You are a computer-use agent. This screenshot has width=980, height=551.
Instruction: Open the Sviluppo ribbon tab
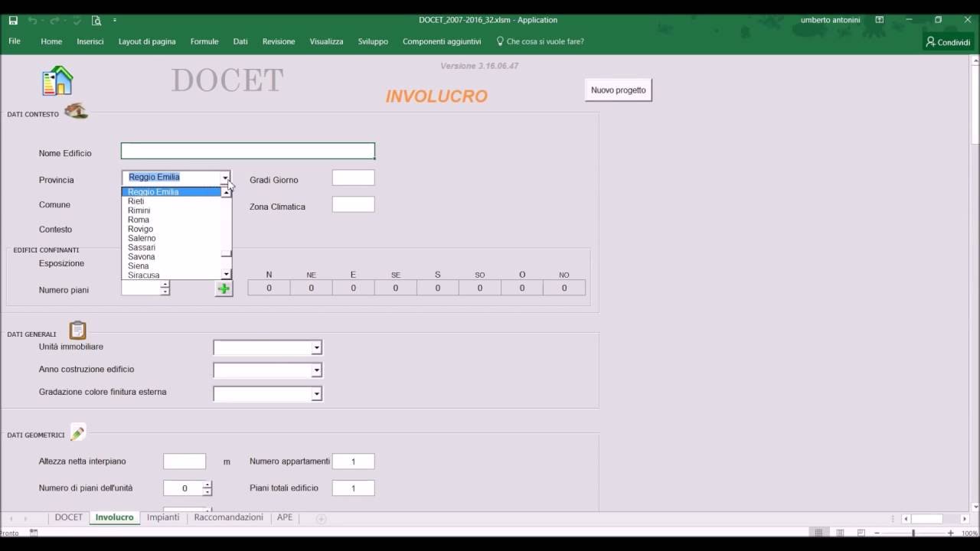(x=373, y=41)
